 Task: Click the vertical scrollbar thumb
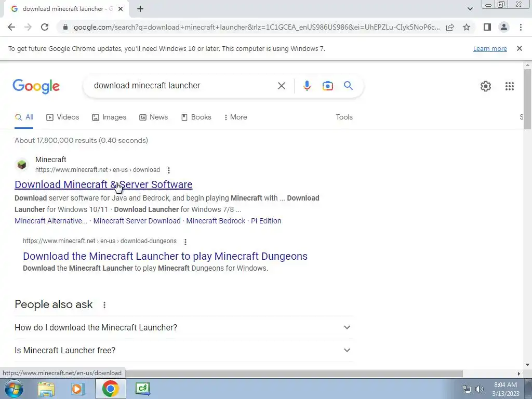click(x=527, y=99)
